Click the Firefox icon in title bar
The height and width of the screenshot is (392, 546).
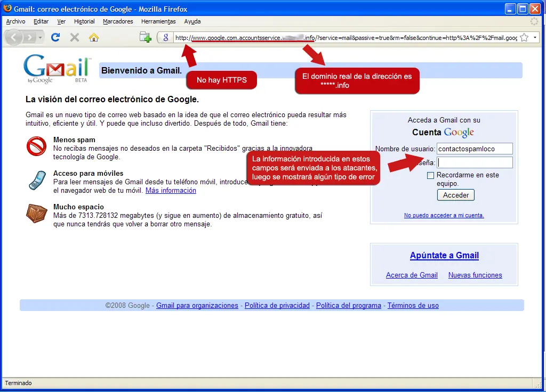coord(7,9)
